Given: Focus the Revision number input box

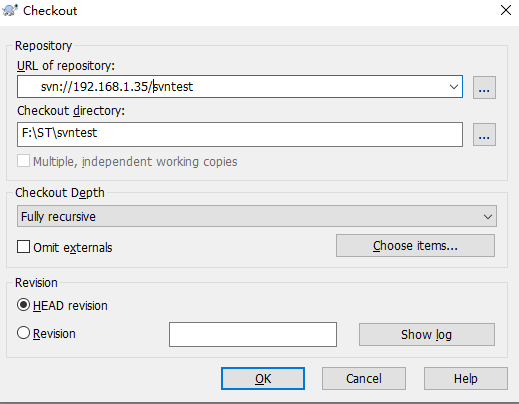Looking at the screenshot, I should click(253, 334).
